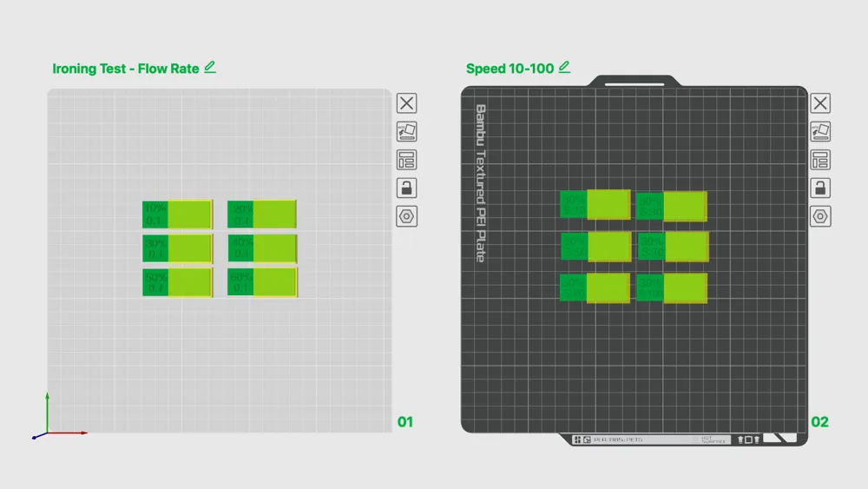Click plate number 02 label
The width and height of the screenshot is (868, 489).
click(820, 422)
